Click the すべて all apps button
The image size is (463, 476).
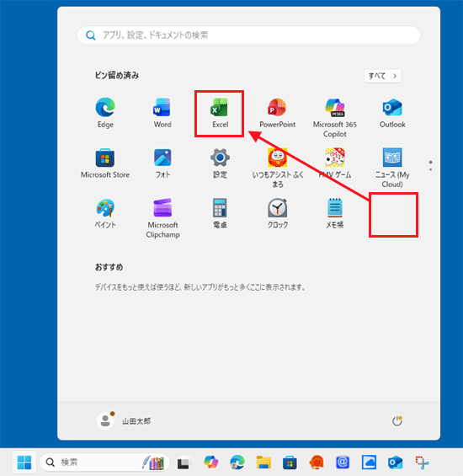(x=382, y=76)
